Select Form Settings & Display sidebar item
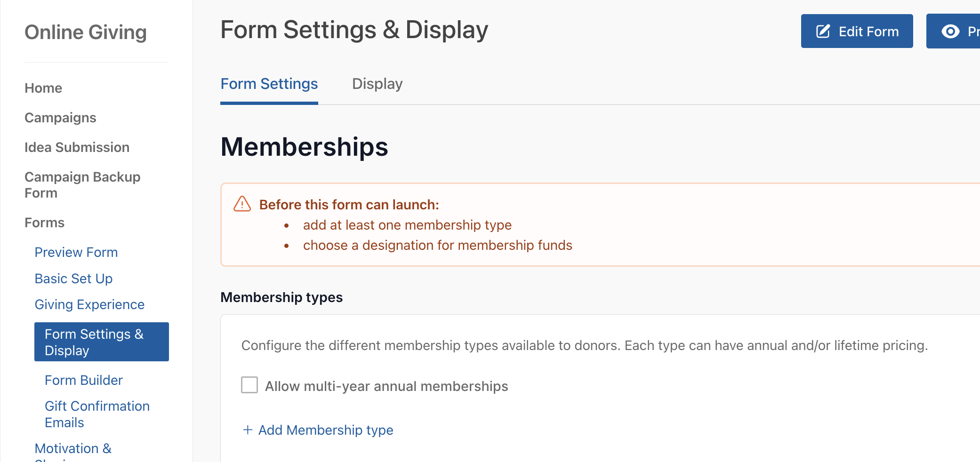 (102, 342)
